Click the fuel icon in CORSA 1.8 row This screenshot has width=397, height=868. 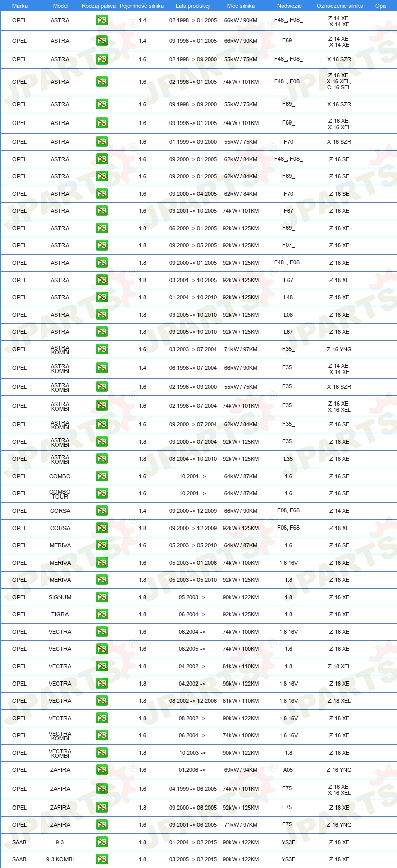pyautogui.click(x=102, y=528)
